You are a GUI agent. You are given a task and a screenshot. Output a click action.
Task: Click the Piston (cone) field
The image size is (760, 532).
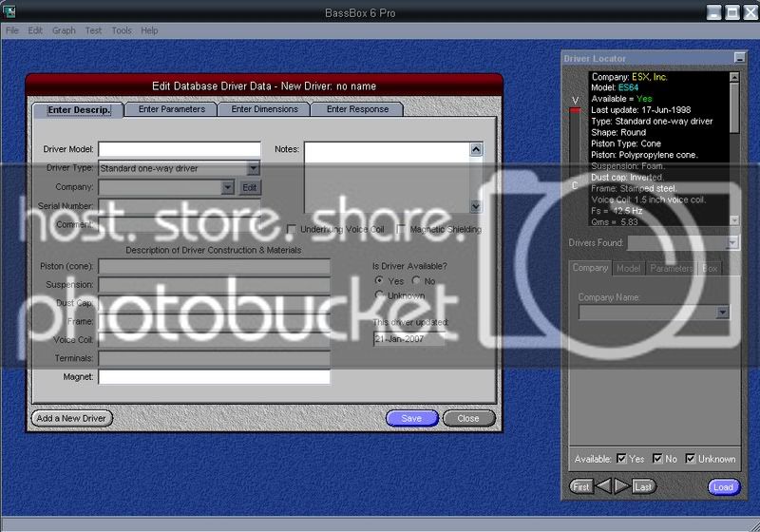[x=215, y=266]
